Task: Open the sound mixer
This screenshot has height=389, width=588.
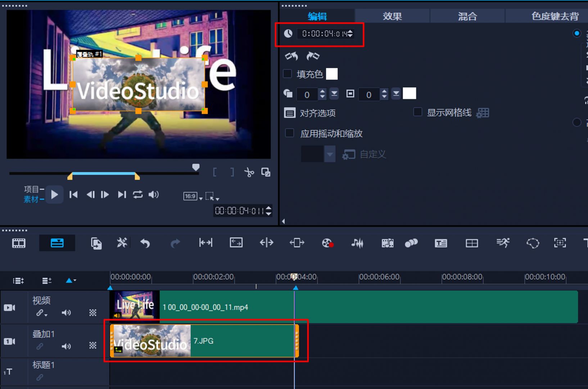Action: 357,243
